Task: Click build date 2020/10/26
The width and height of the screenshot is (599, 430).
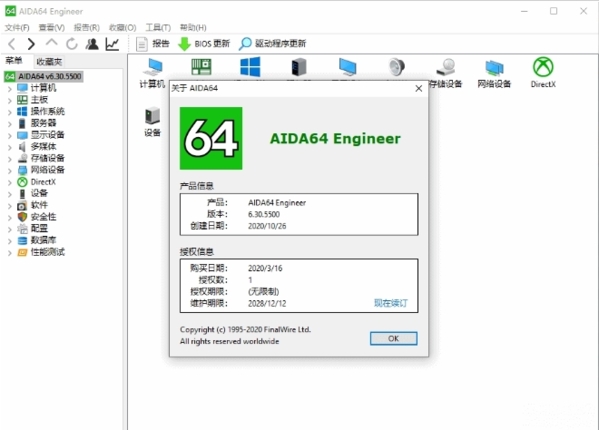Action: [267, 226]
